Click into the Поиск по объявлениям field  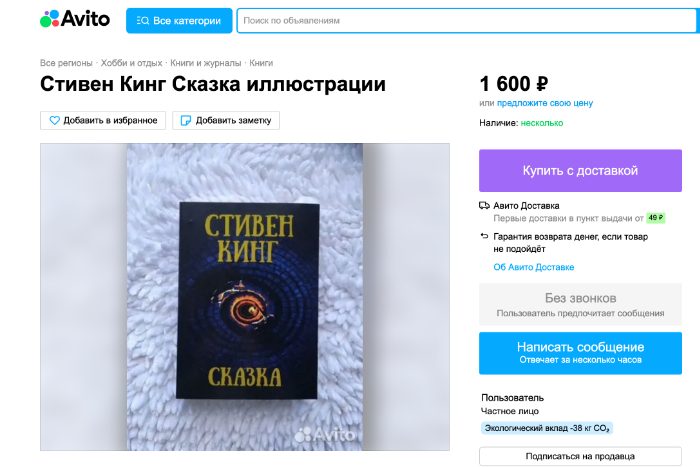pos(468,21)
